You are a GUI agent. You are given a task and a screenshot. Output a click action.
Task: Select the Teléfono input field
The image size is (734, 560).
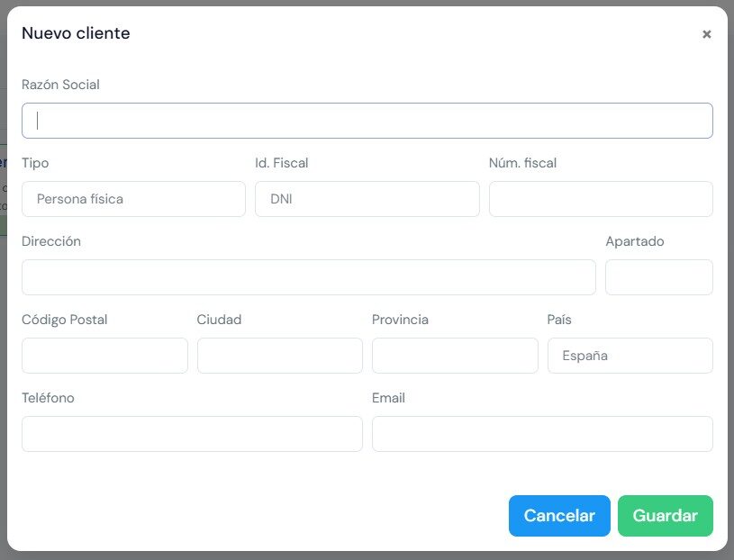tap(192, 434)
